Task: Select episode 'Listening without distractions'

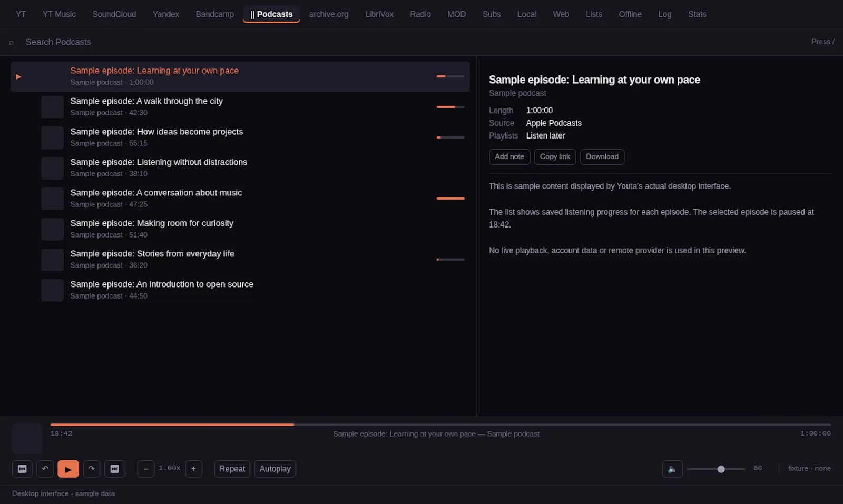Action: 240,168
